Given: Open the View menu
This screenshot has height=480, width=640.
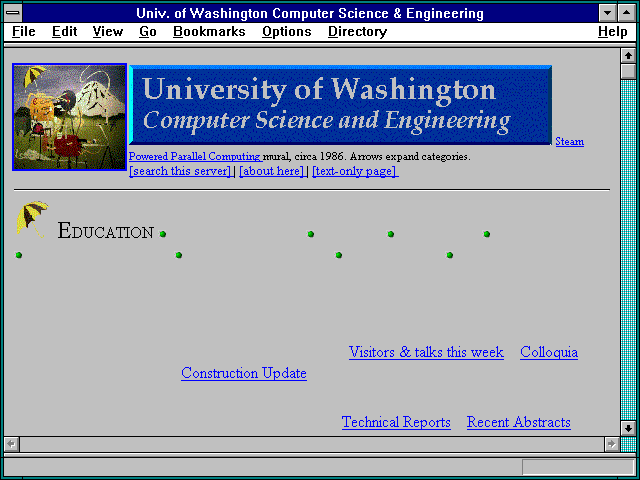Looking at the screenshot, I should [x=107, y=31].
